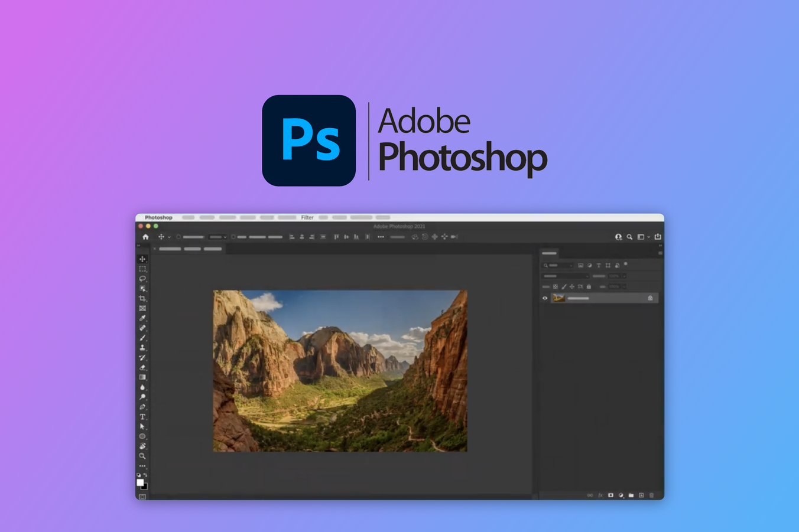Swap foreground and background colors

145,475
